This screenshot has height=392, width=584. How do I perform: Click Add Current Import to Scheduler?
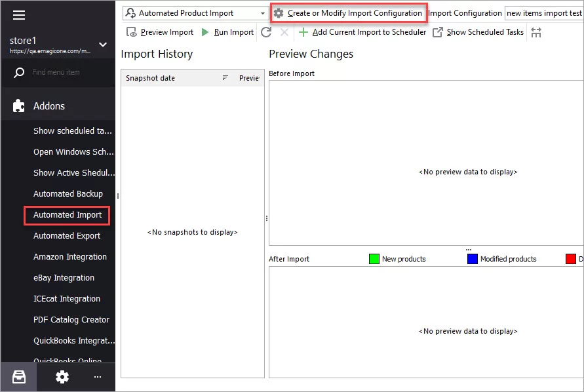[362, 32]
